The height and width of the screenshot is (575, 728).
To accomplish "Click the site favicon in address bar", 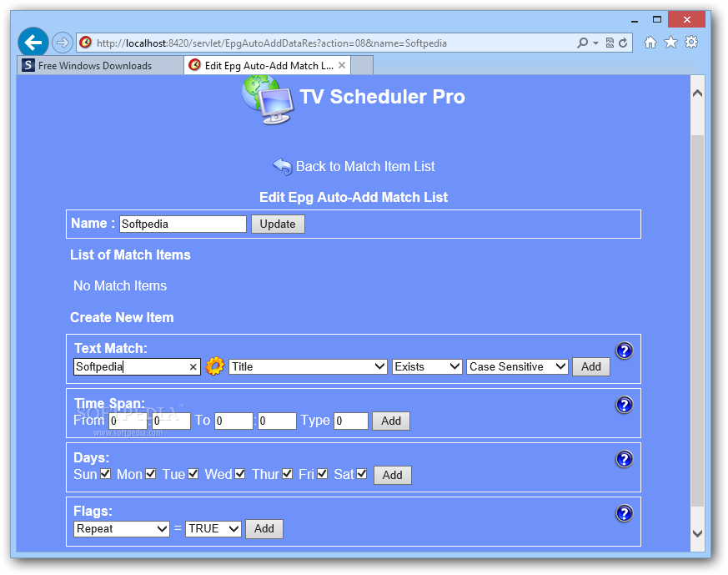I will [85, 43].
